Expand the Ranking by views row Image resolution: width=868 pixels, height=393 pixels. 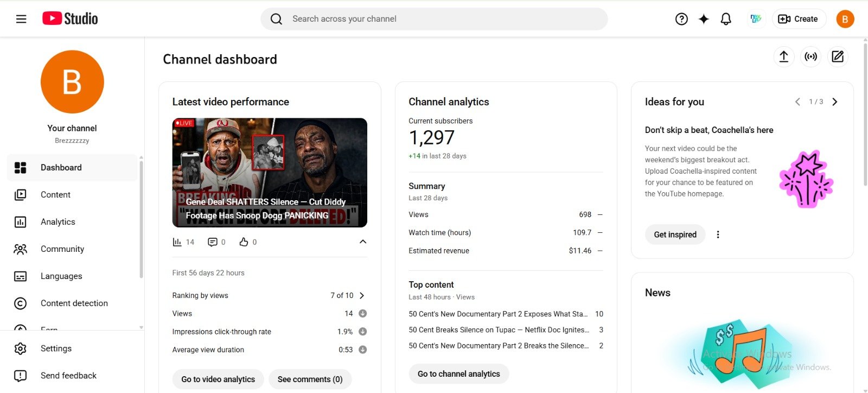362,295
